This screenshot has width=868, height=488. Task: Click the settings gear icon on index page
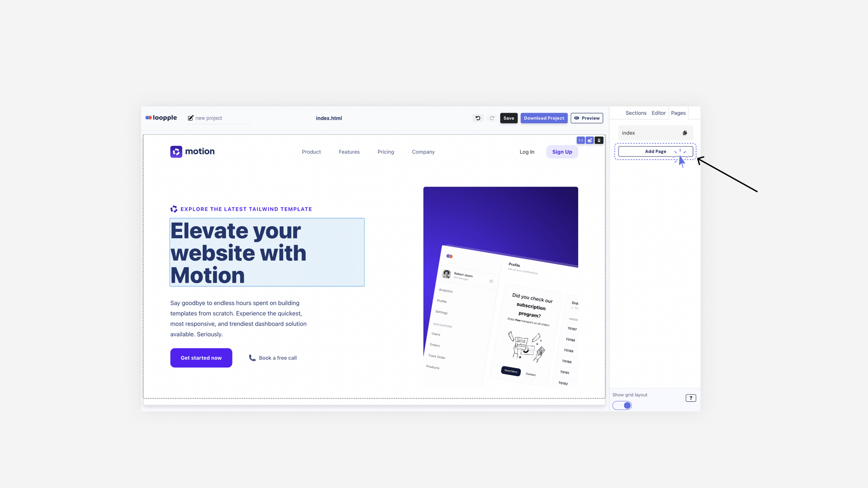684,132
